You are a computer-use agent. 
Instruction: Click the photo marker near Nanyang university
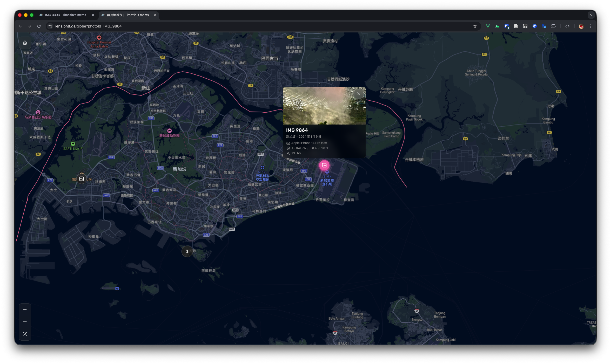pos(82,179)
